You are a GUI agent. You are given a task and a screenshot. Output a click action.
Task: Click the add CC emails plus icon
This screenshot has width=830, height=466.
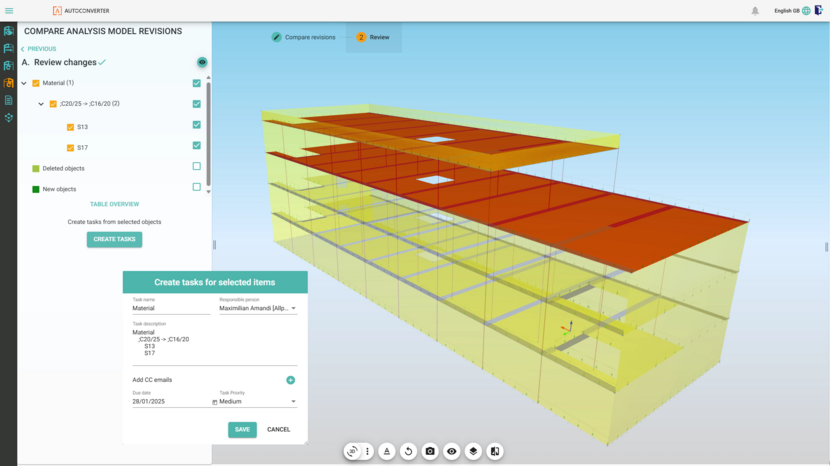291,380
